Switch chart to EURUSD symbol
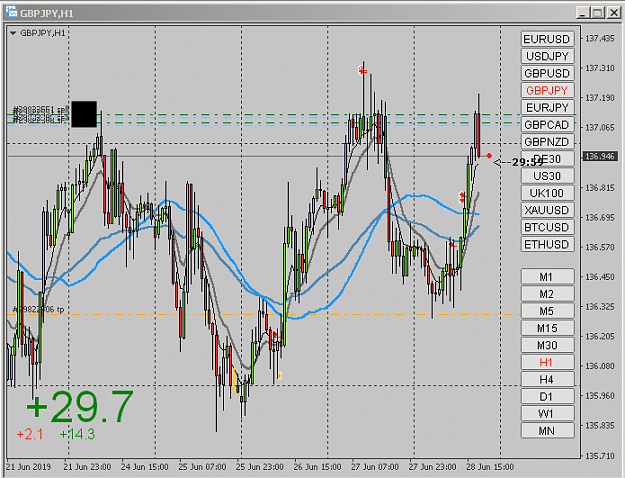Screen dimensions: 625x478 tap(547, 39)
